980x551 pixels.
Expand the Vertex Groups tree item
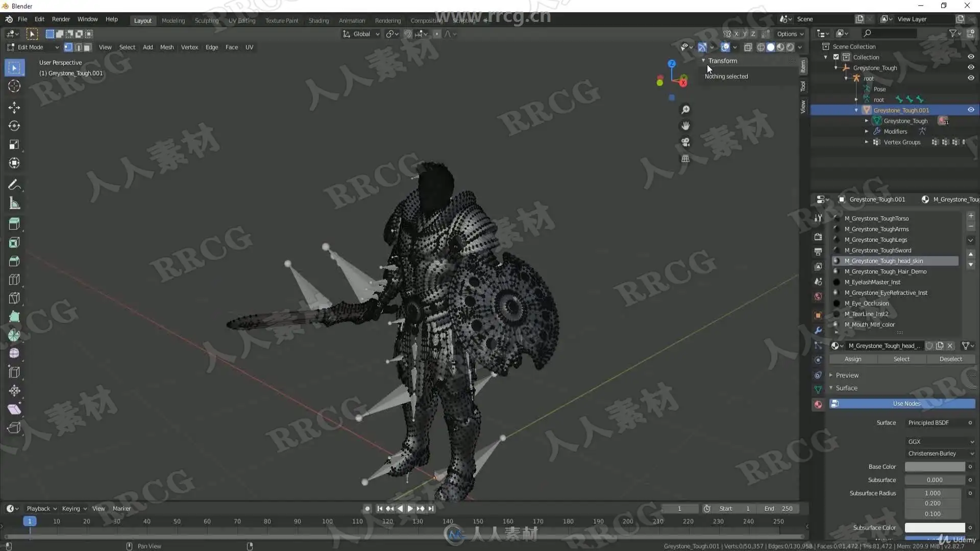[x=866, y=142]
